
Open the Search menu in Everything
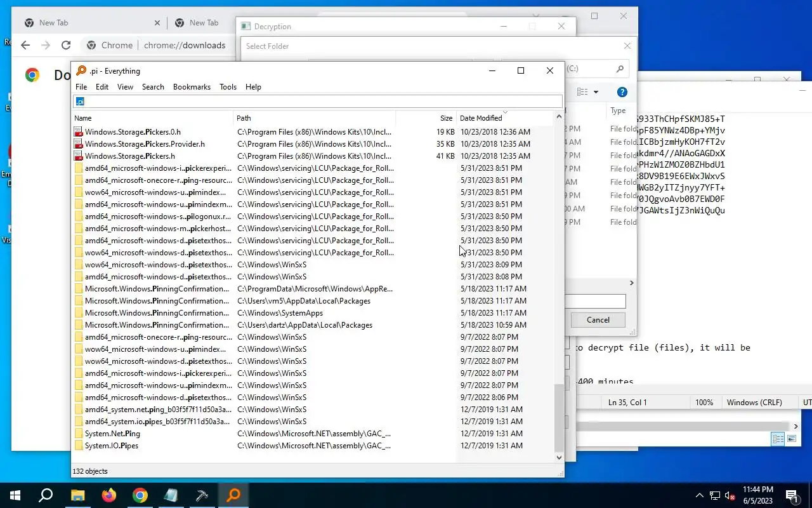click(153, 87)
